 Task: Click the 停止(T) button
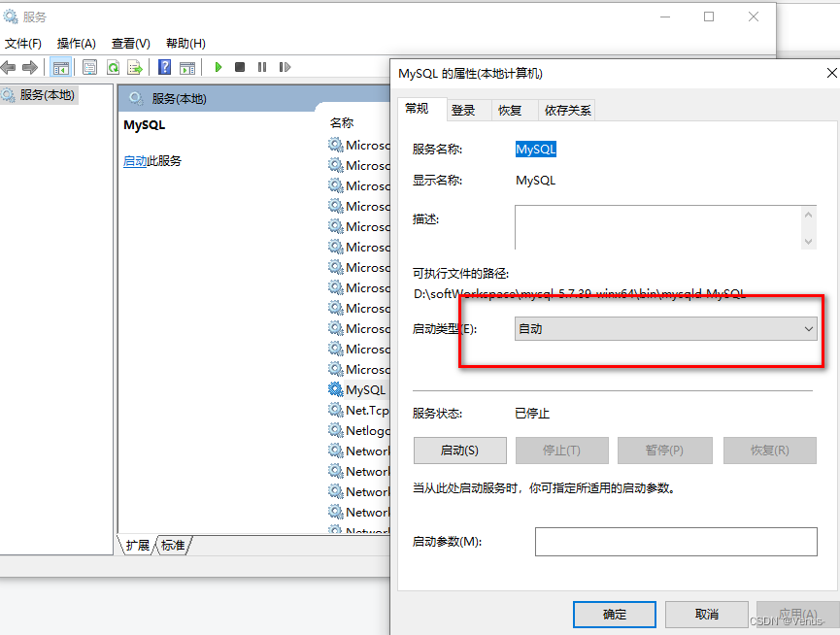click(x=562, y=451)
